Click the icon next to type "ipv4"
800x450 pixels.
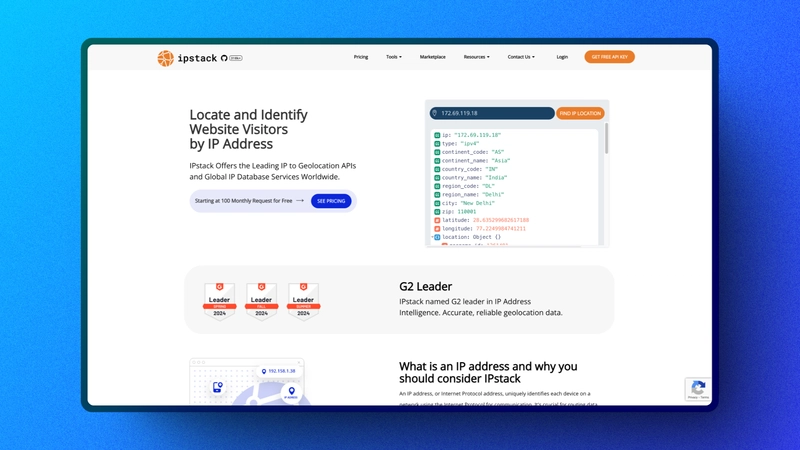pyautogui.click(x=437, y=144)
